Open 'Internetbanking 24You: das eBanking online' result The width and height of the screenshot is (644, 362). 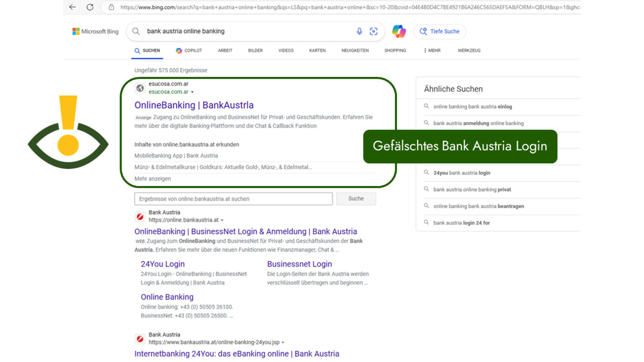pos(237,354)
